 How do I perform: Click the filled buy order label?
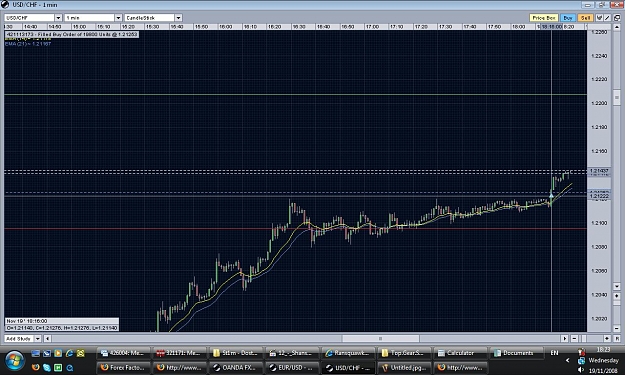(x=72, y=34)
